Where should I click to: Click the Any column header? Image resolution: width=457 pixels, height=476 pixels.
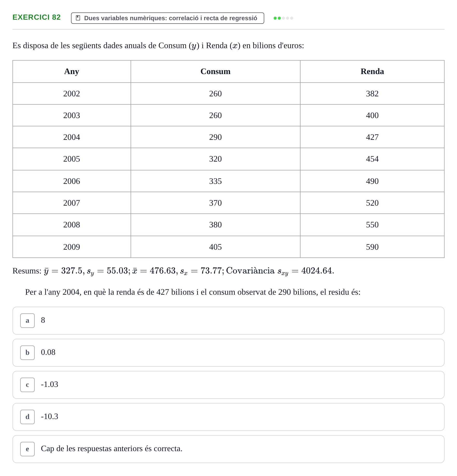coord(72,71)
